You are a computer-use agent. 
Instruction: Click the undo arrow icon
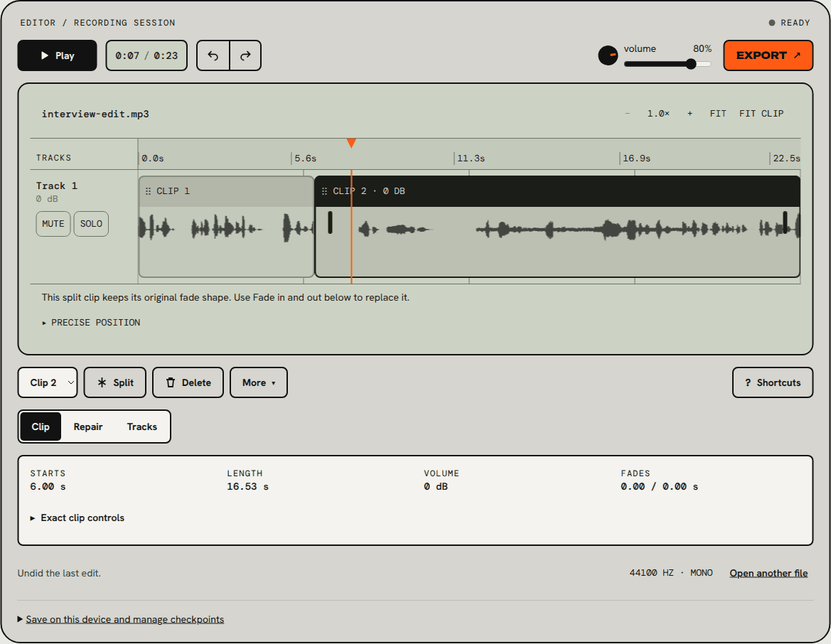pyautogui.click(x=213, y=55)
